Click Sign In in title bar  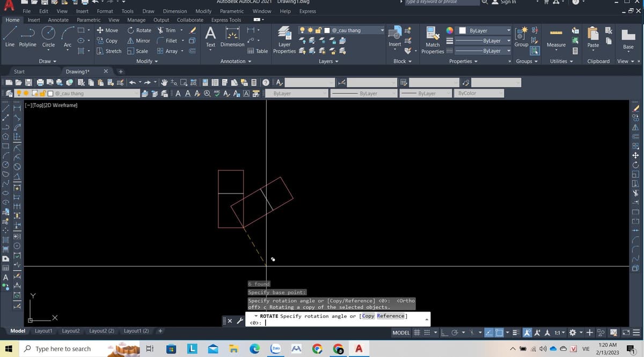[508, 2]
